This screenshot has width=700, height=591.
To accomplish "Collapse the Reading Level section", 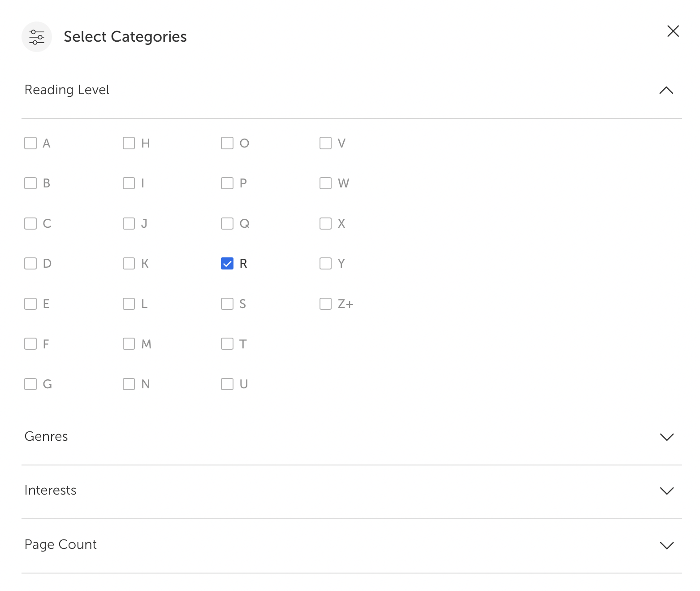I will pos(666,90).
